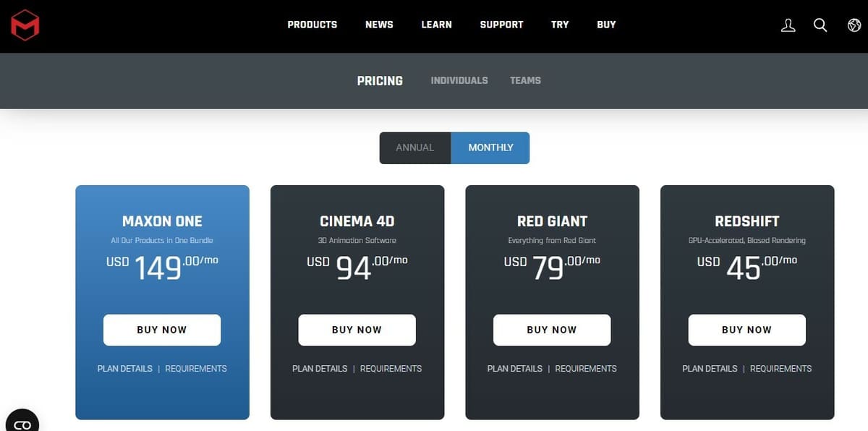This screenshot has height=431, width=868.
Task: Buy now the Redshift plan
Action: (746, 330)
